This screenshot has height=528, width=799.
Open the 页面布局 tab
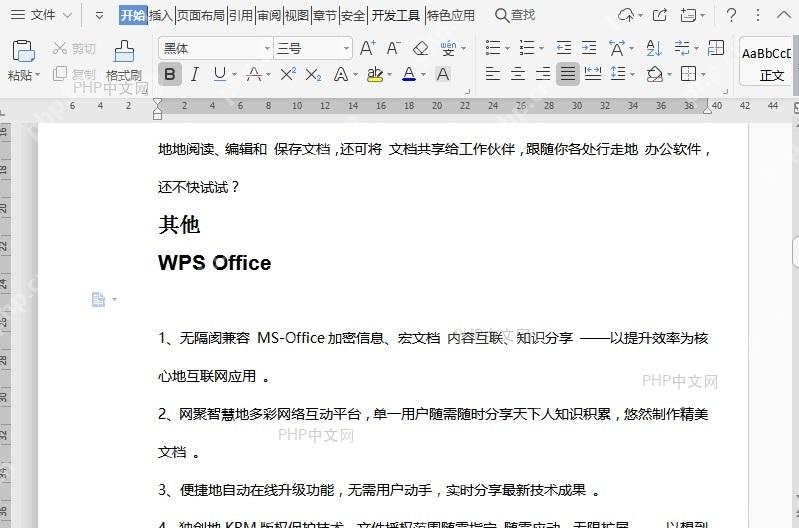[x=201, y=15]
